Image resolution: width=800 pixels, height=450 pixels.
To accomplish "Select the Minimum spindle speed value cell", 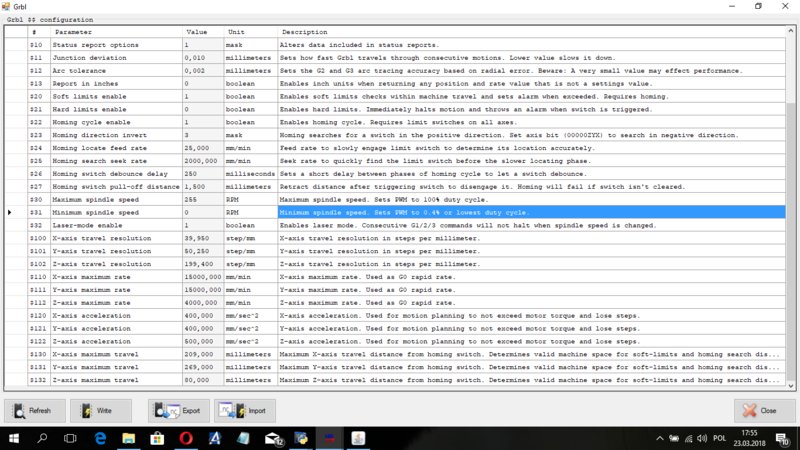I will pyautogui.click(x=203, y=212).
